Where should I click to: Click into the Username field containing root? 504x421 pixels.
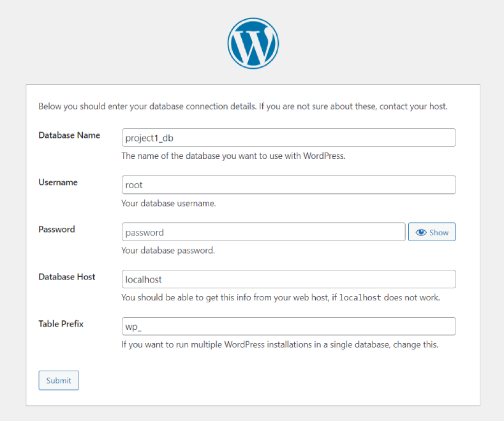(288, 185)
